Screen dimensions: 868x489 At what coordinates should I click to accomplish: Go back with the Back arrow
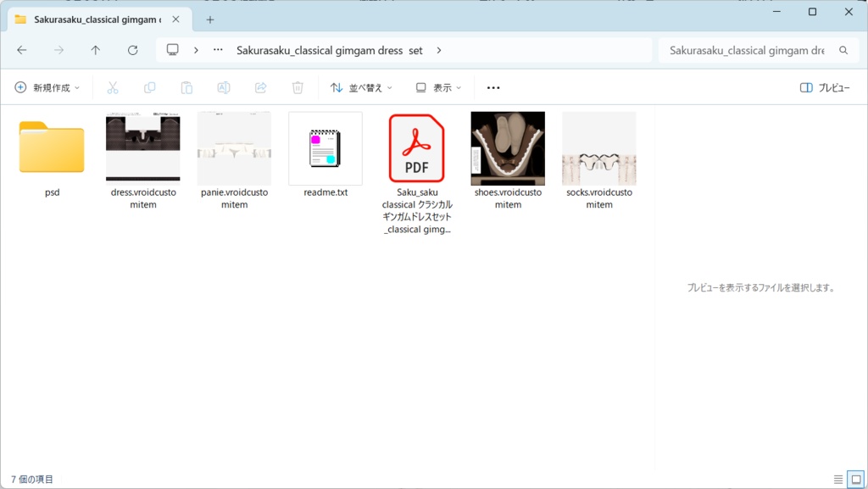click(21, 50)
